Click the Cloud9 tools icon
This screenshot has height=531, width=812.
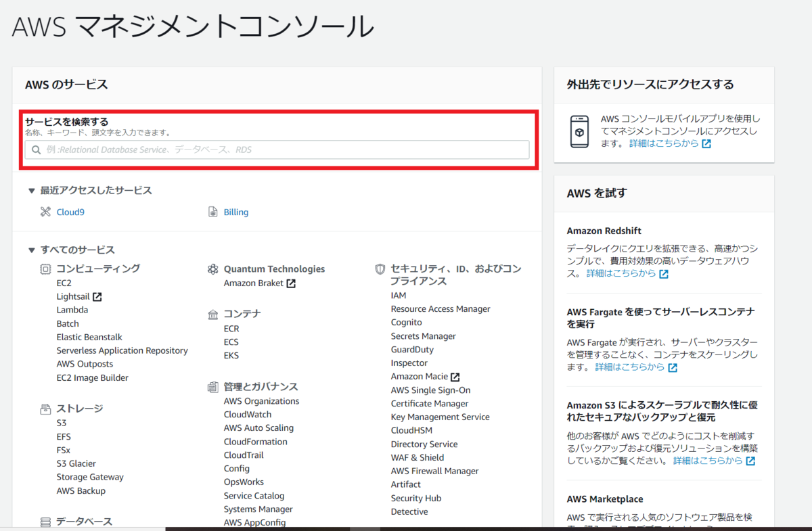(x=46, y=212)
